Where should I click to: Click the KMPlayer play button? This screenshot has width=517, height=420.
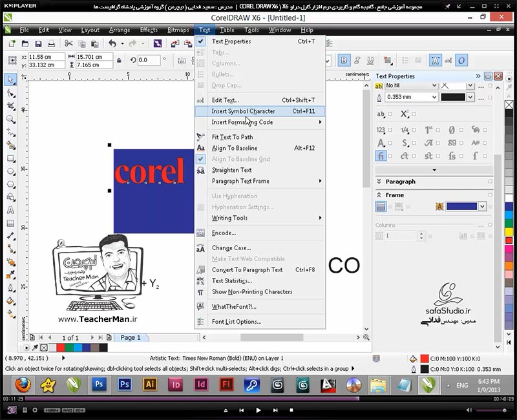tap(258, 410)
